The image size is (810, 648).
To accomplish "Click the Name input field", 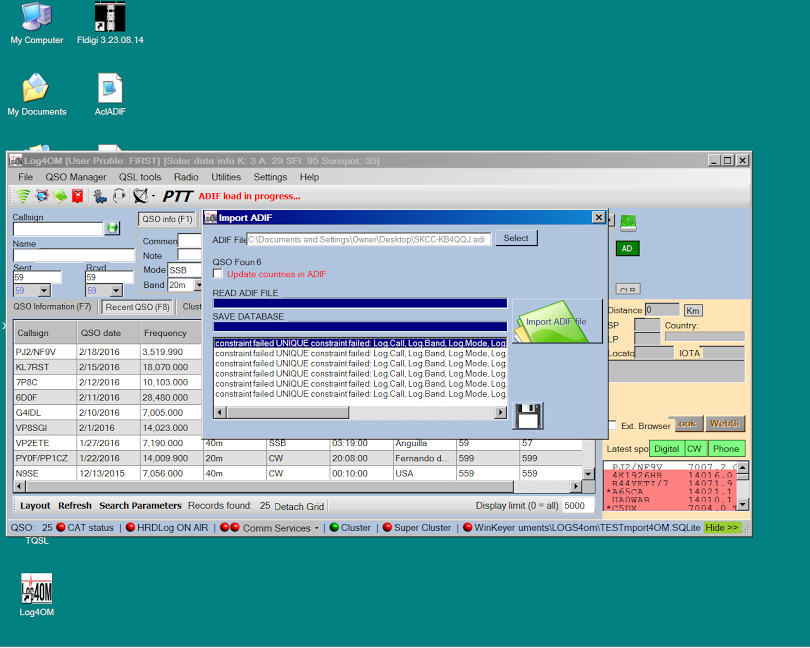I will pos(74,255).
